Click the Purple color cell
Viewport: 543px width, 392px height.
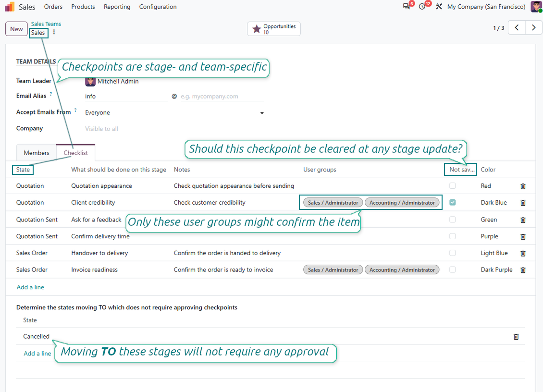tap(489, 236)
